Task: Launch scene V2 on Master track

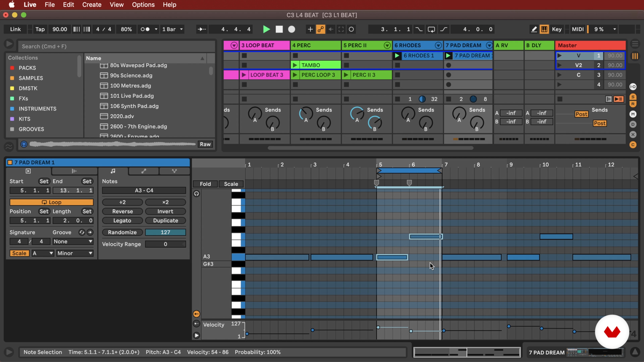Action: 559,65
